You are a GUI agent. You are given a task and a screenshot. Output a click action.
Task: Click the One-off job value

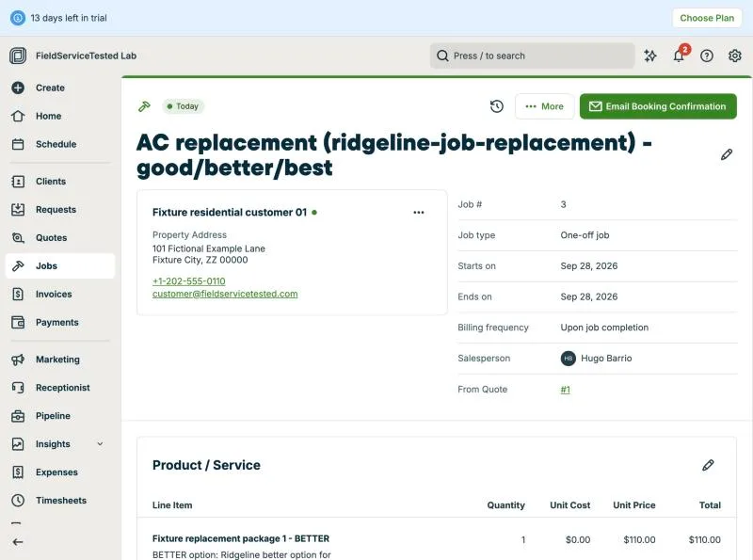pyautogui.click(x=585, y=235)
